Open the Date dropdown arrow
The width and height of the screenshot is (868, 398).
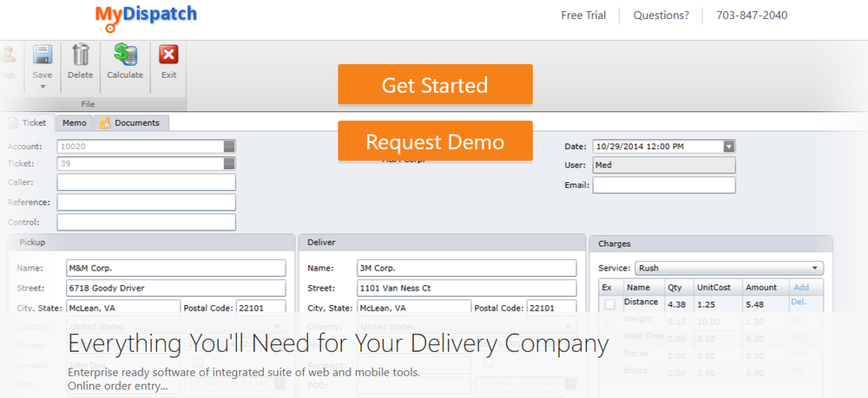pos(729,147)
